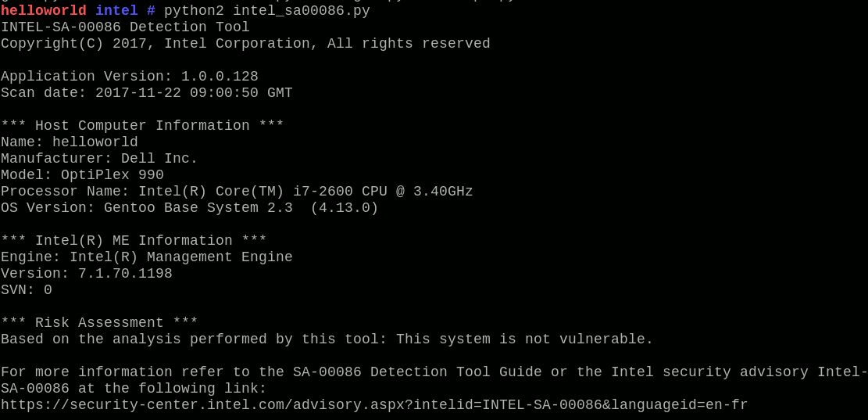Click the INTEL-SA-00086 Detection Tool title line
The width and height of the screenshot is (868, 420).
125,27
